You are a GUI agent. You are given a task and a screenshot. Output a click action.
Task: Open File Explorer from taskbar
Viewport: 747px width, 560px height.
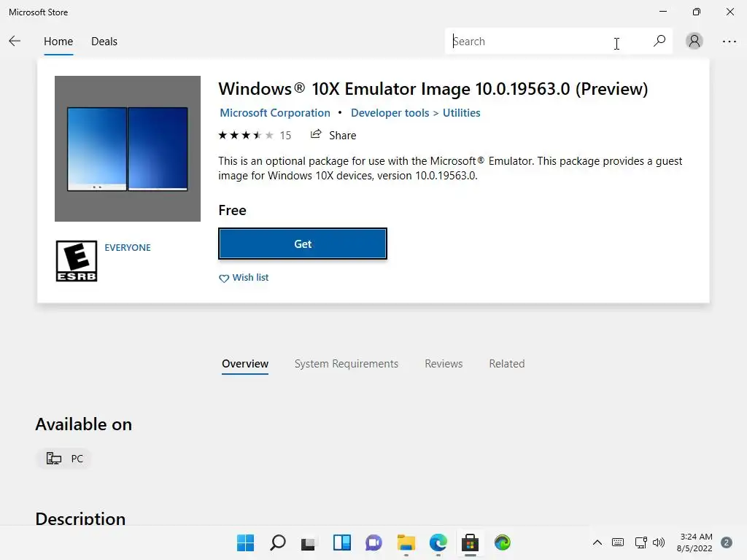406,542
